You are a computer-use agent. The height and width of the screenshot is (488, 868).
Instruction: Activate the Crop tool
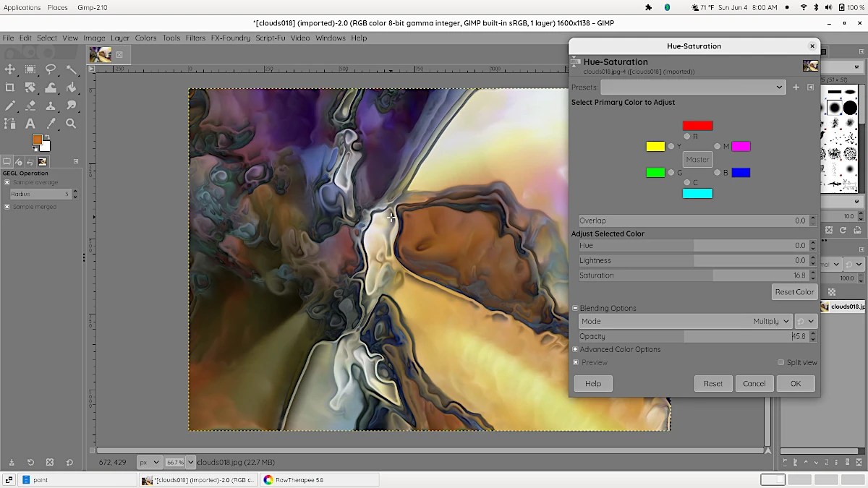click(10, 88)
